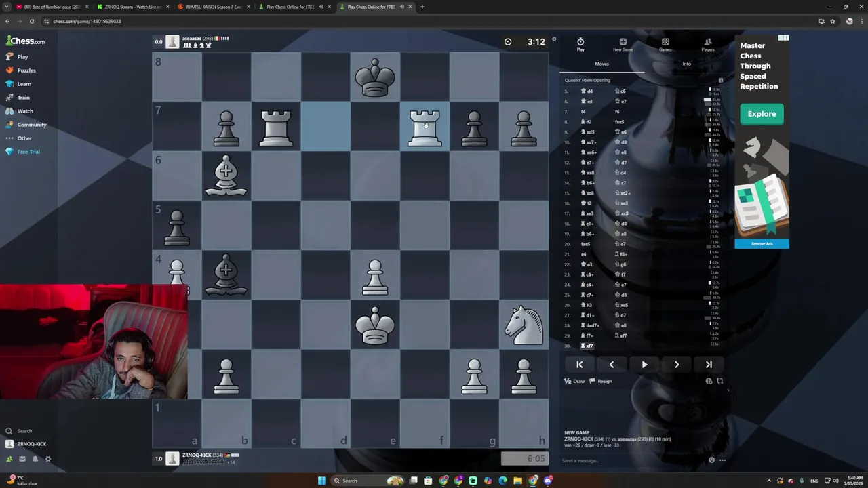The image size is (868, 488).
Task: Start move playback with the play button
Action: [644, 365]
